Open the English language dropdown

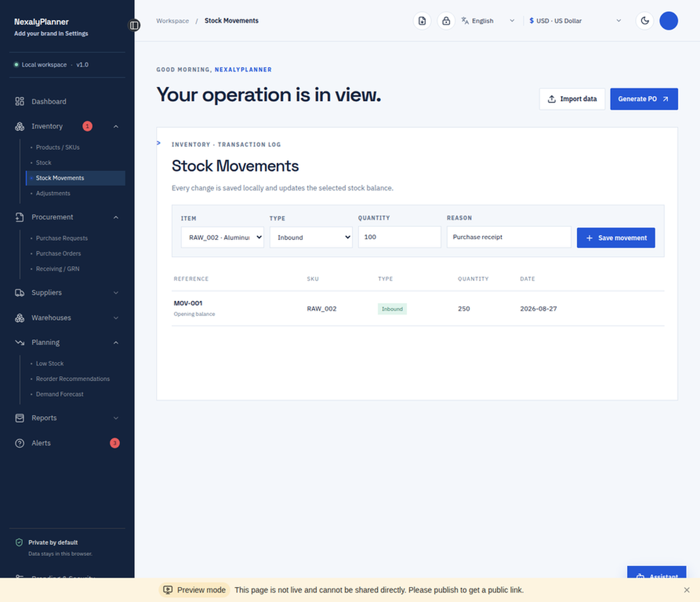point(488,21)
